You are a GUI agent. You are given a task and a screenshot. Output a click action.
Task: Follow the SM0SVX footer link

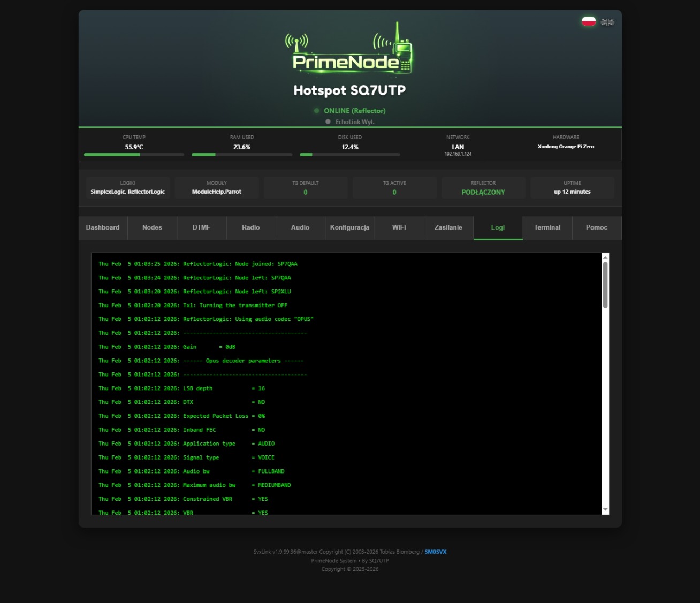436,552
